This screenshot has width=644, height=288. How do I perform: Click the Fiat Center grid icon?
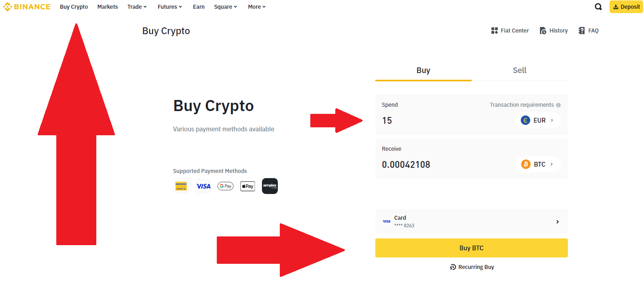[x=494, y=31]
